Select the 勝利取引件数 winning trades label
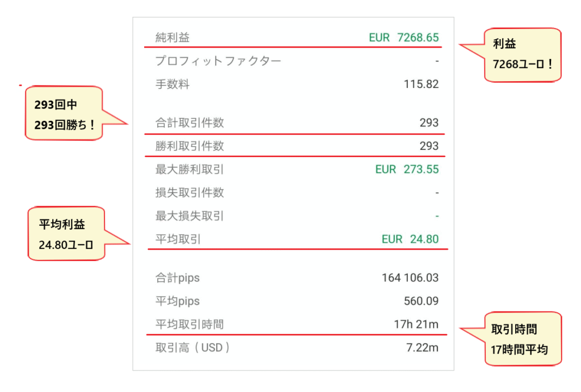Image resolution: width=581 pixels, height=392 pixels. (x=190, y=146)
